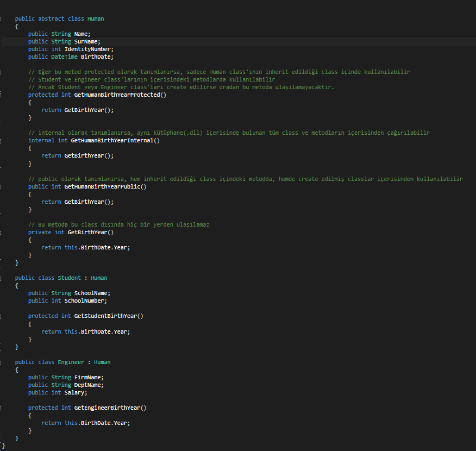The width and height of the screenshot is (476, 451).
Task: Click the GetHumanBirthYearProtected method name
Action: click(x=117, y=95)
